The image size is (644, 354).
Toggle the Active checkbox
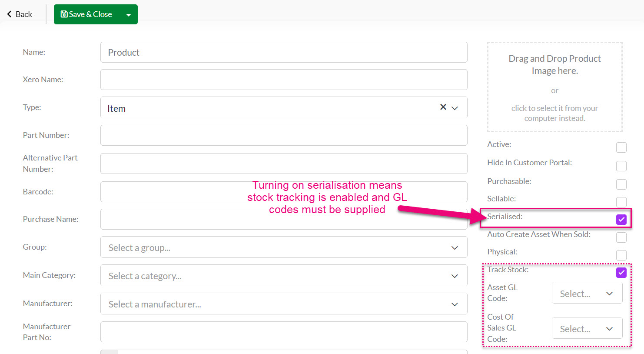point(621,147)
